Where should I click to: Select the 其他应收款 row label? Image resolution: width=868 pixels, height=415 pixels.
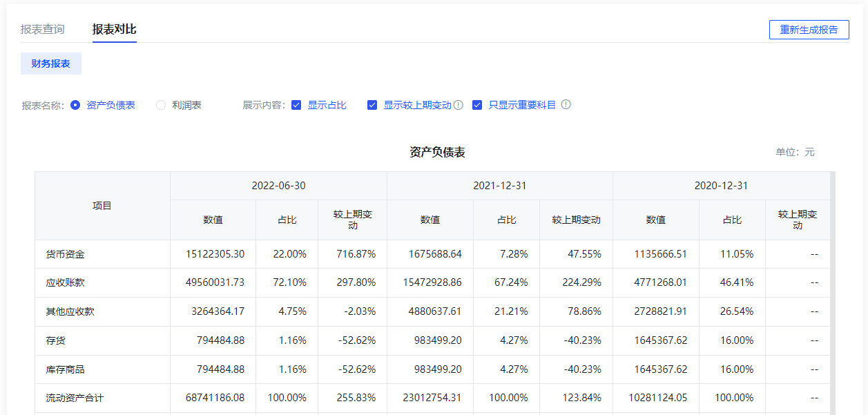coord(70,312)
